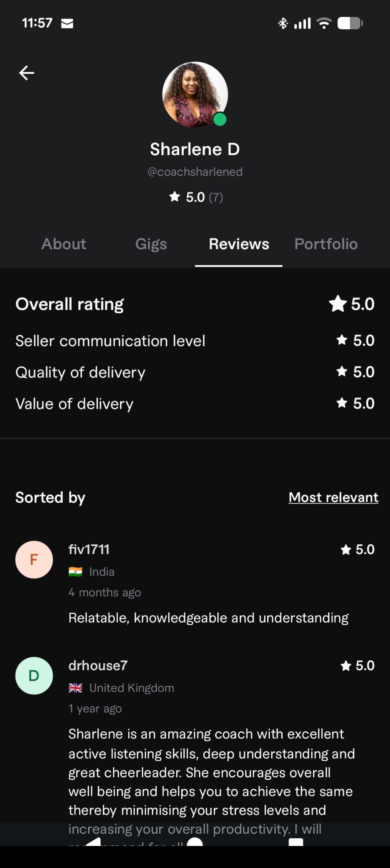This screenshot has width=390, height=868.
Task: Open reviewer drhouse7's username
Action: (98, 665)
